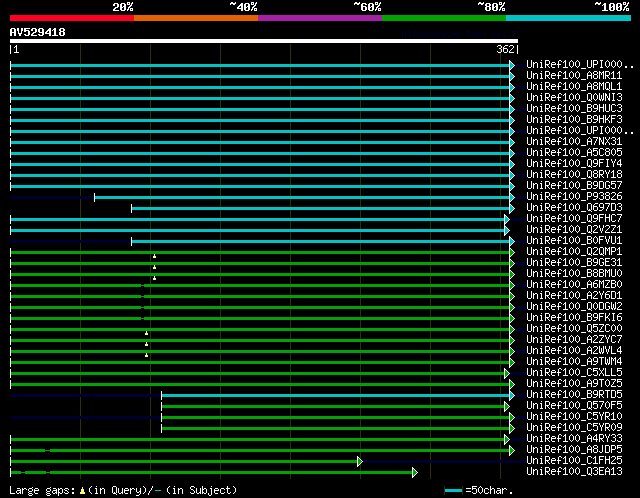Click the UniRef100_B0FVU1 label
640x498 pixels.
(x=574, y=241)
